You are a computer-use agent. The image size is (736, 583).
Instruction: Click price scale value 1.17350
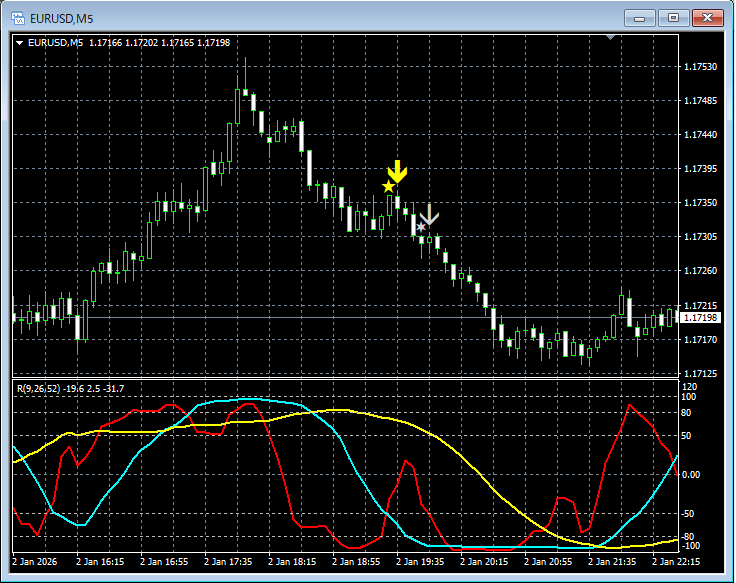700,203
